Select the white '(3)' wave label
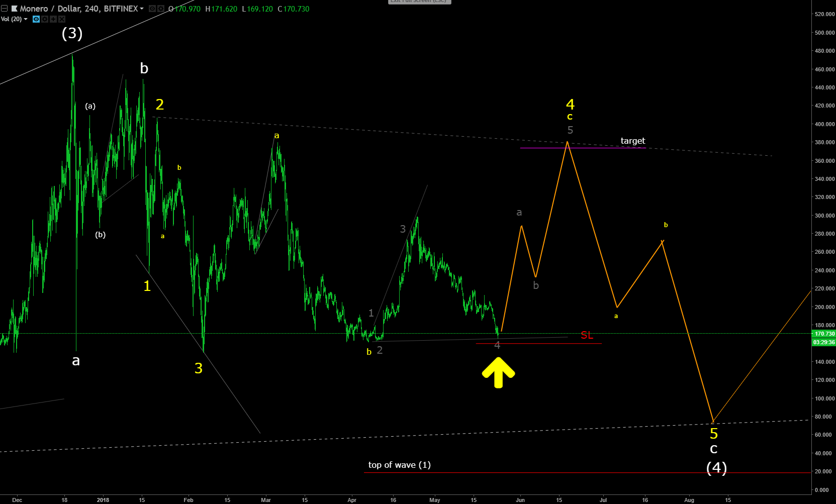 (72, 33)
